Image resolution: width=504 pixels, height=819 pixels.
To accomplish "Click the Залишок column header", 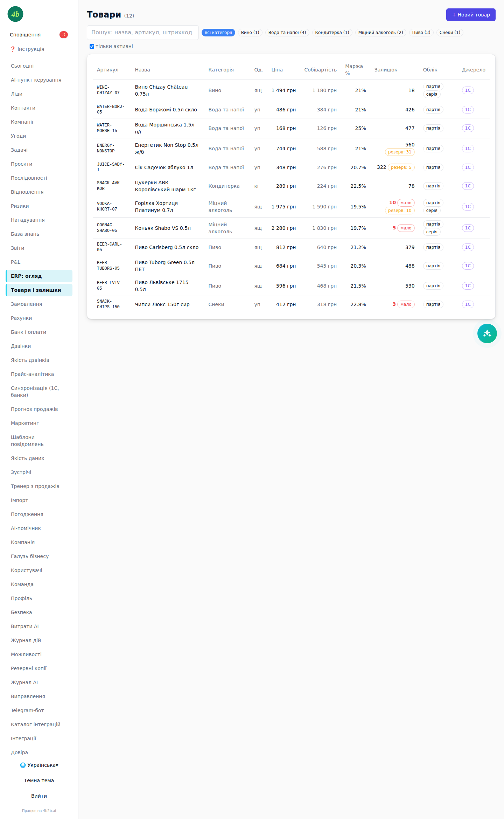I will click(x=386, y=70).
